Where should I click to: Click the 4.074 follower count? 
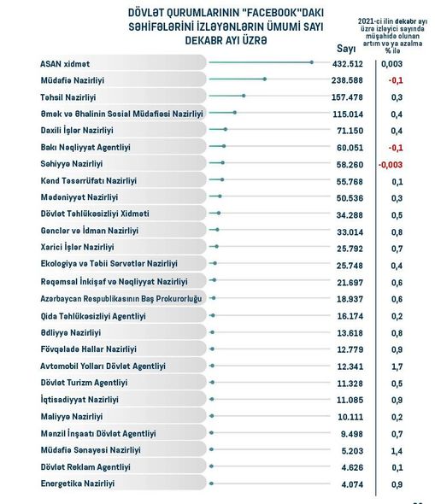[352, 484]
